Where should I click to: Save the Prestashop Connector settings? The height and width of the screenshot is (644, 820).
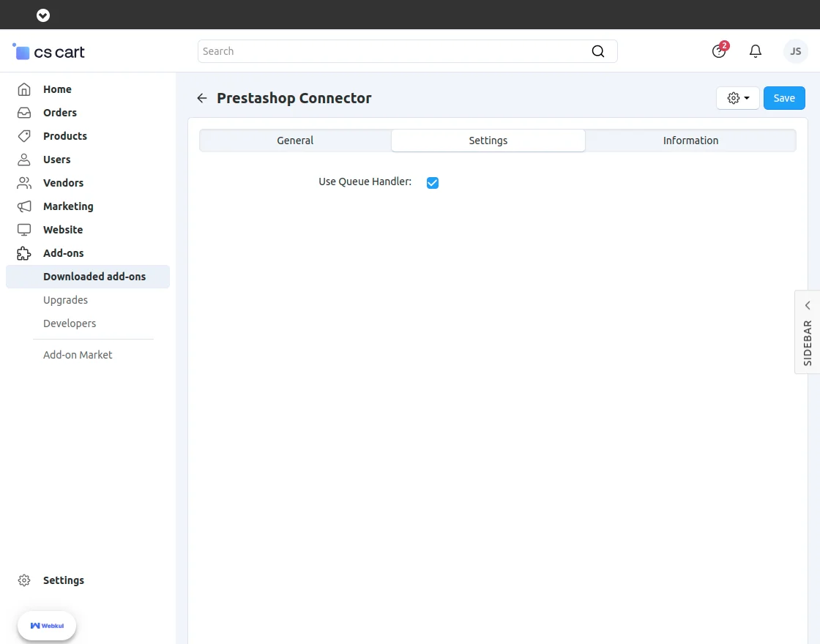tap(783, 97)
